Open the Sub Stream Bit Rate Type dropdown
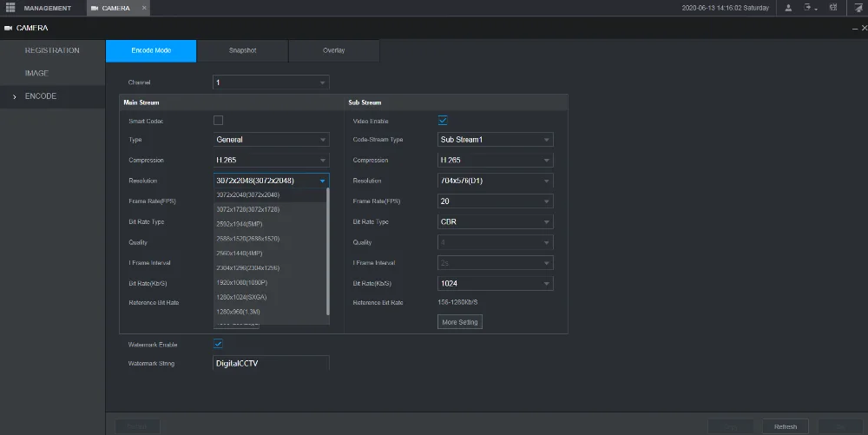Image resolution: width=868 pixels, height=435 pixels. point(496,221)
